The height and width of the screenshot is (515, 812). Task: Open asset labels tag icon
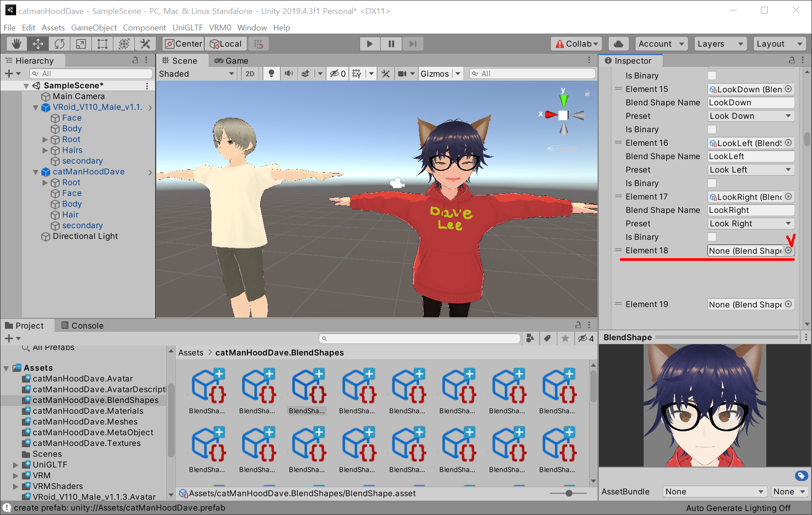click(801, 476)
